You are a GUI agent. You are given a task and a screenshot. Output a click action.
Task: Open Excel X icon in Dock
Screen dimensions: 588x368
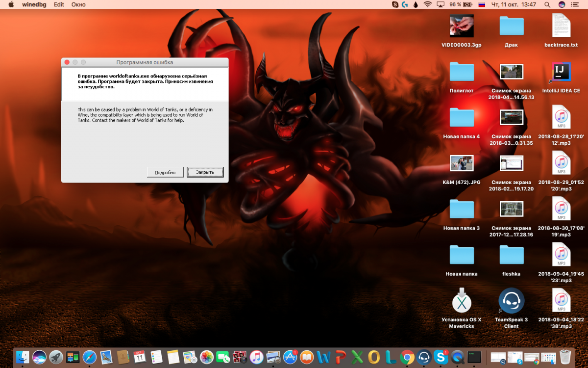(x=357, y=357)
